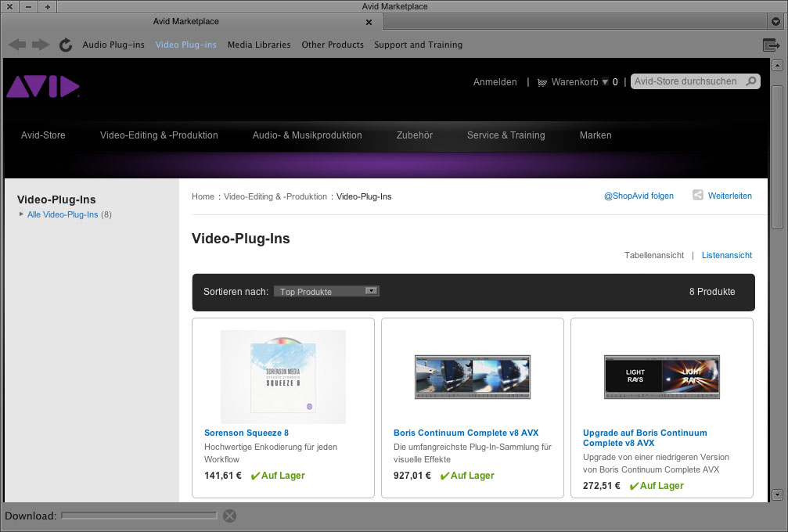
Task: Open Service & Training menu
Action: [x=506, y=135]
